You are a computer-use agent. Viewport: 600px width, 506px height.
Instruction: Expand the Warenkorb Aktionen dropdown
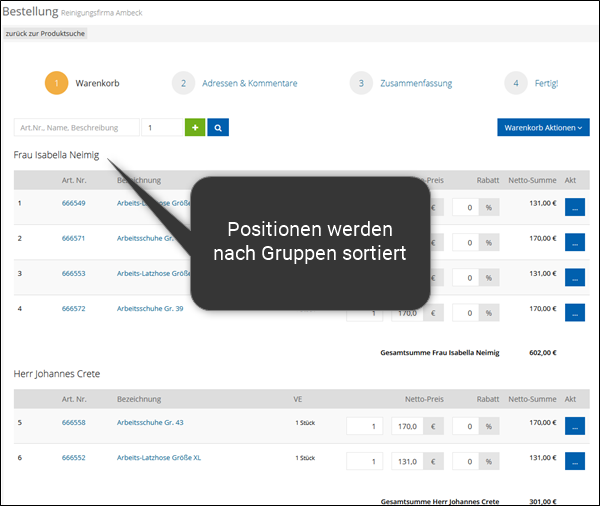point(543,128)
